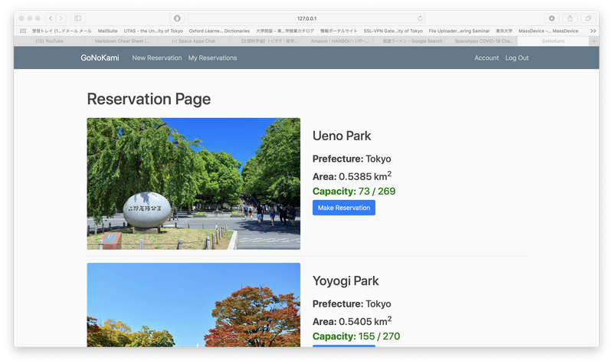This screenshot has height=364, width=613.
Task: Toggle the Safari sidebar button
Action: point(78,18)
